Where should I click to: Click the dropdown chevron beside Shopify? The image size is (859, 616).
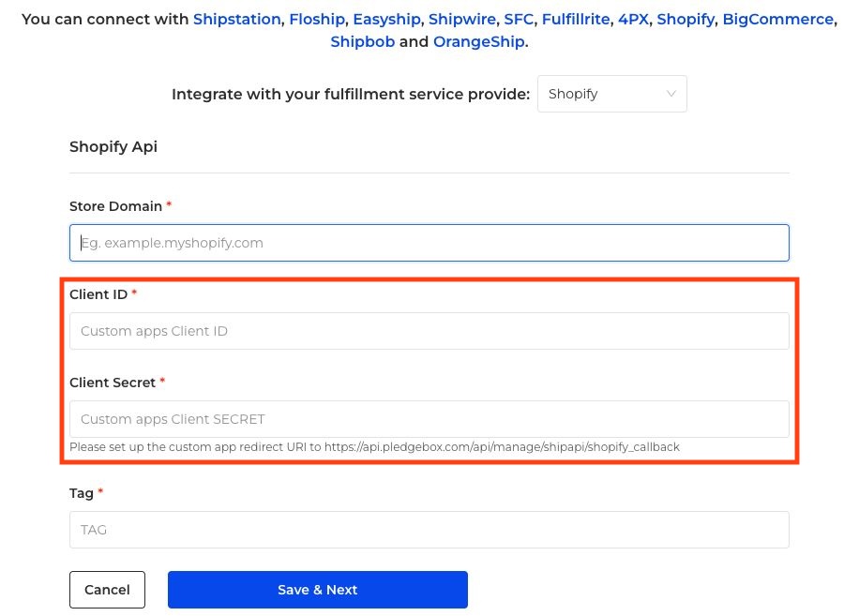click(671, 94)
